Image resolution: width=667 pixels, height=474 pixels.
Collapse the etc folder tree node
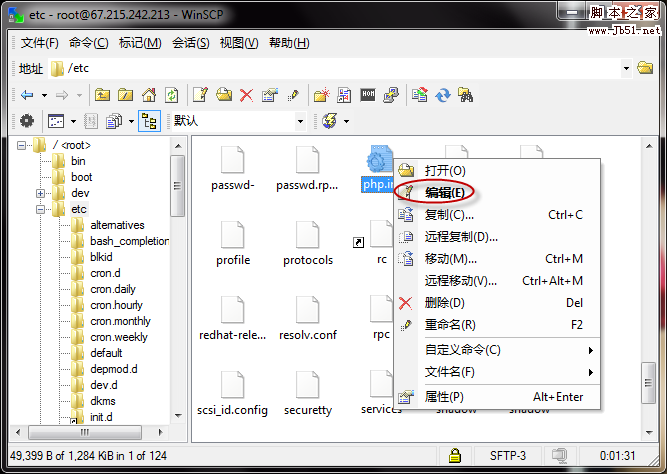(40, 209)
